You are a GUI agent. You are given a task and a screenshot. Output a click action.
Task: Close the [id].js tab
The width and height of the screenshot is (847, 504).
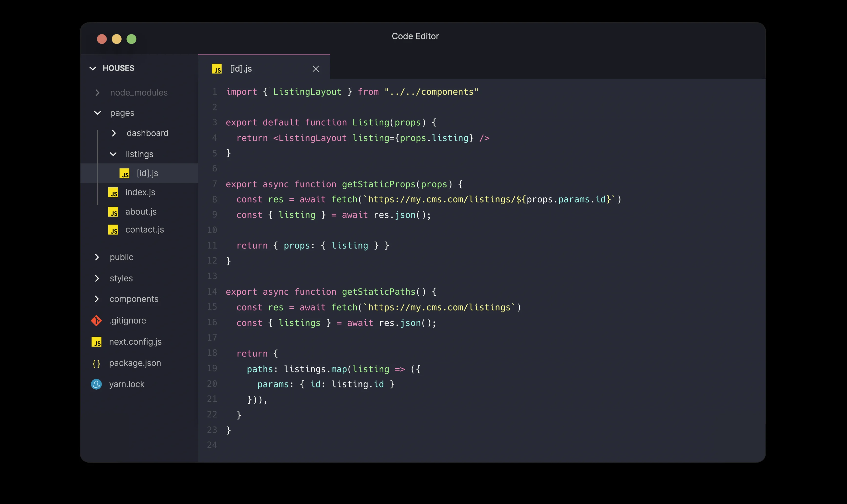point(316,69)
